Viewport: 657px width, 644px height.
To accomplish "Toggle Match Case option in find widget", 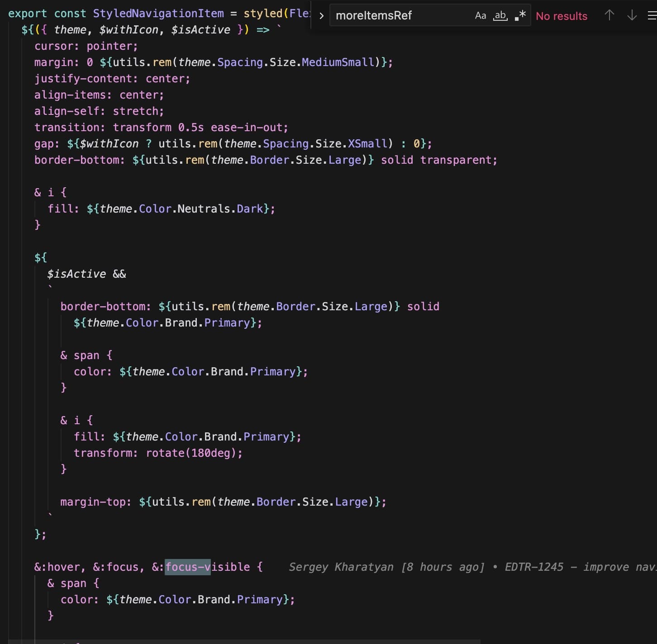I will [480, 16].
